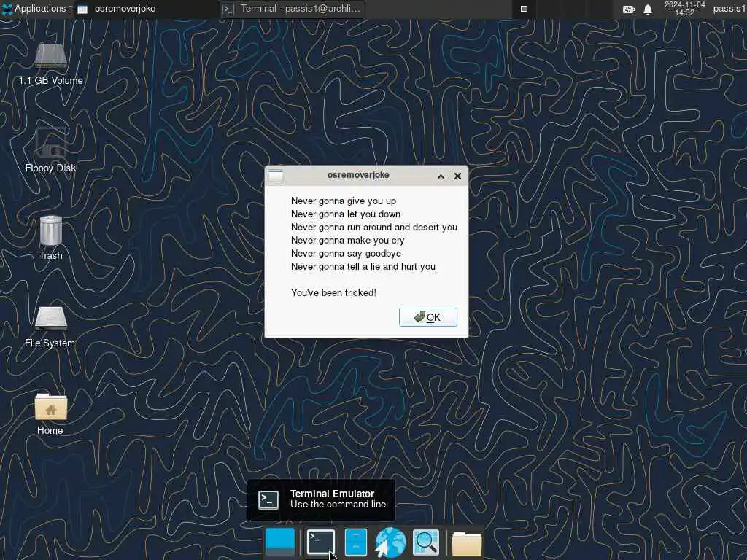Click the "You've been tricked!" text
The image size is (747, 560).
[x=333, y=293]
